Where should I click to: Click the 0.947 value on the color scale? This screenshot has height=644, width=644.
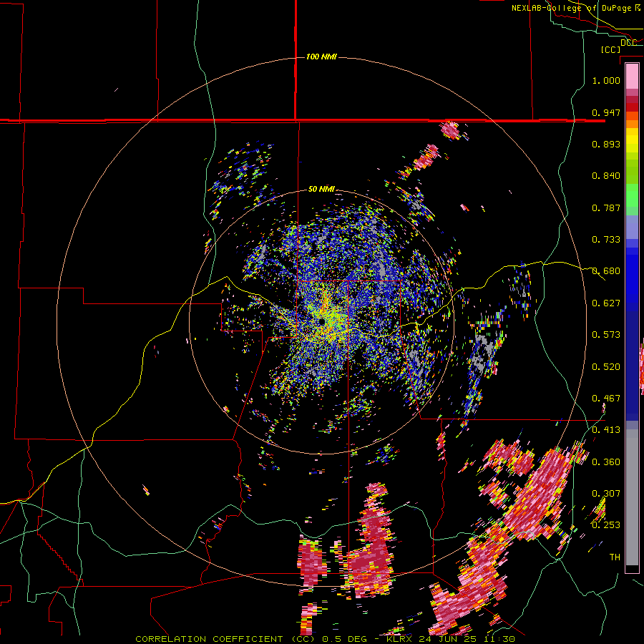606,112
